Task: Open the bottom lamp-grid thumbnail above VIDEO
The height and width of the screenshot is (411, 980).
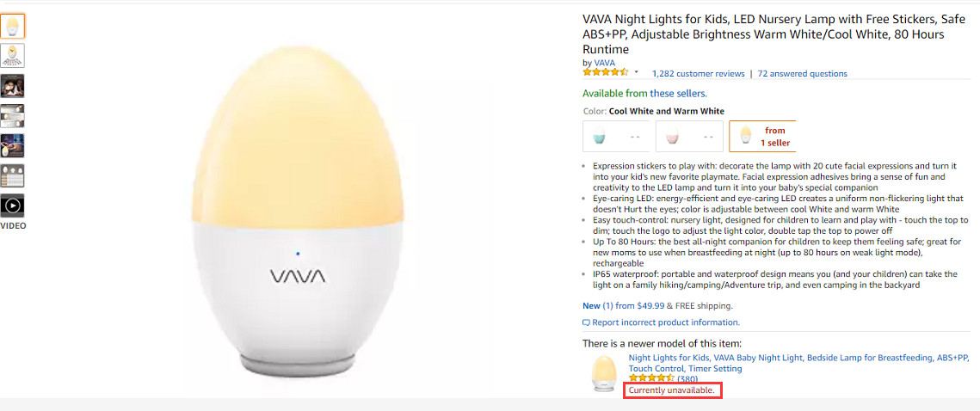Action: 13,175
